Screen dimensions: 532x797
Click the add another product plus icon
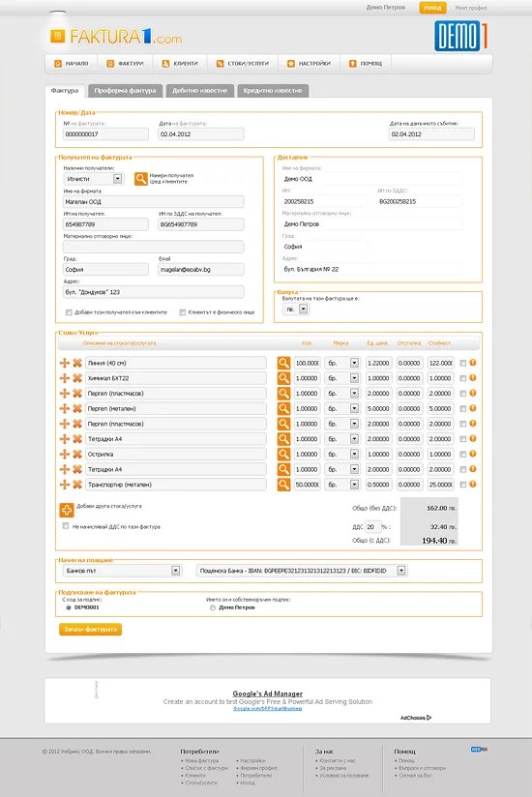click(x=67, y=510)
